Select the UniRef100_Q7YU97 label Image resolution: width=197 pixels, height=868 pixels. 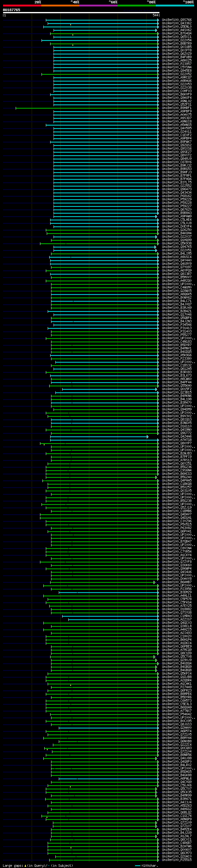[176, 267]
